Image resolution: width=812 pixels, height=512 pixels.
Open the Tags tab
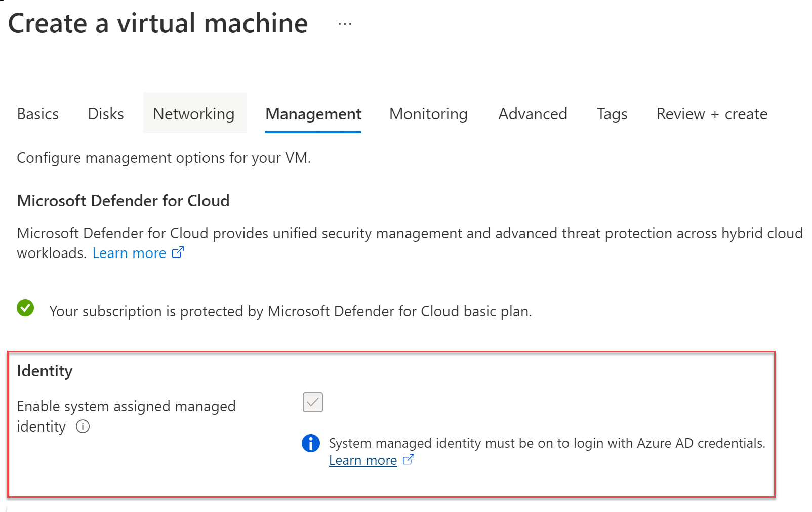[612, 114]
